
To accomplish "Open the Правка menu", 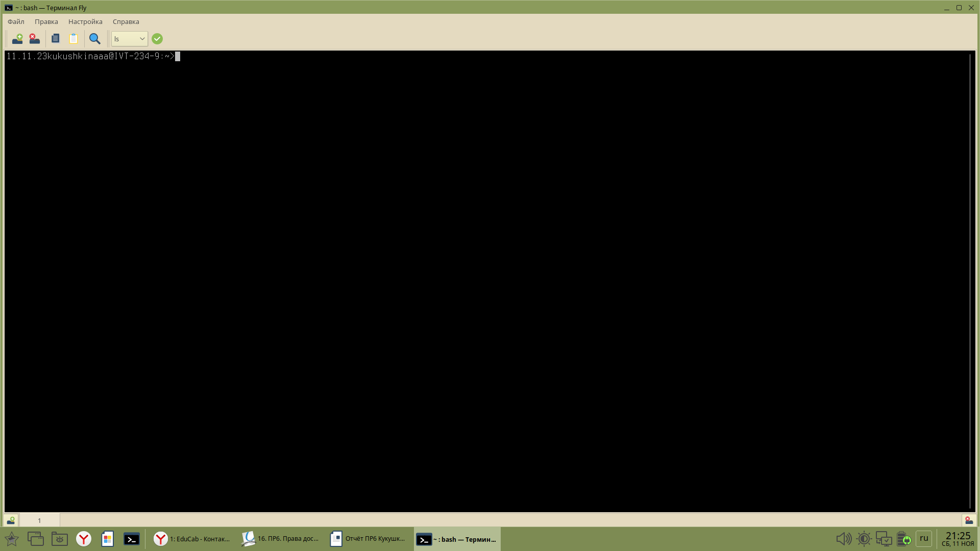I will click(46, 21).
